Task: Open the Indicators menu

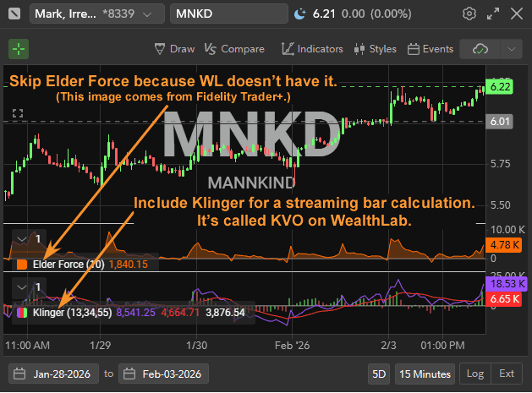Action: [x=312, y=49]
